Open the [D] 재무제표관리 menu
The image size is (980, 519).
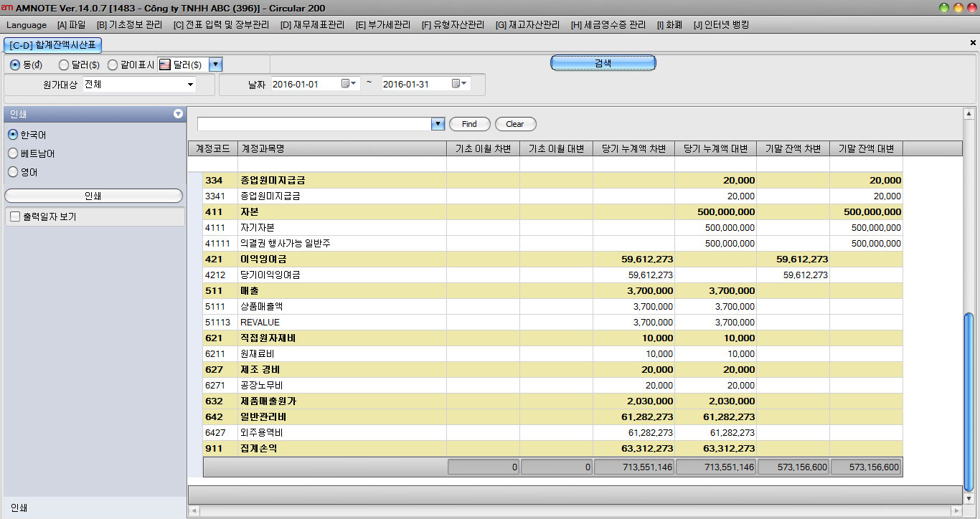312,25
